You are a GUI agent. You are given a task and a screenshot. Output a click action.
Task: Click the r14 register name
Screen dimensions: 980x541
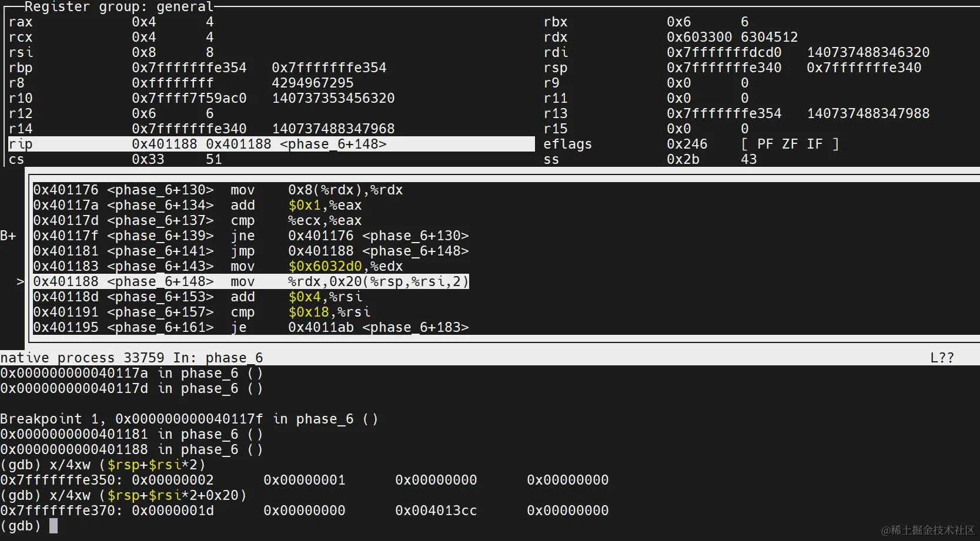click(21, 129)
